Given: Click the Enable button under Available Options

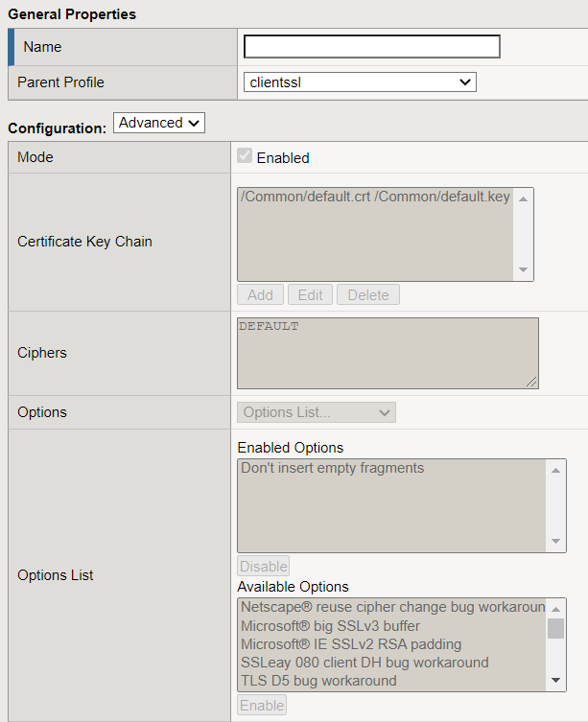Looking at the screenshot, I should 262,705.
